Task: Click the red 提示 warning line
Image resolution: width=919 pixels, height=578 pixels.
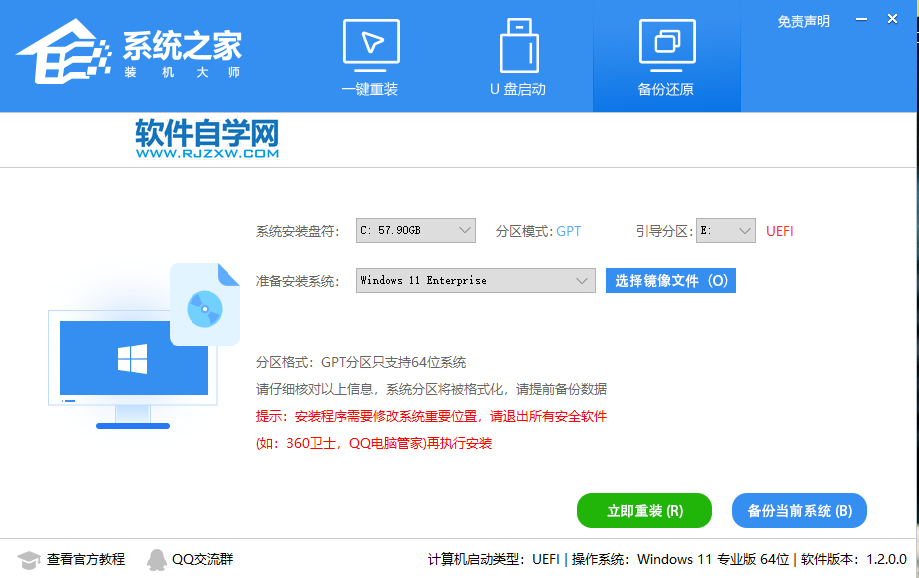Action: [x=431, y=416]
